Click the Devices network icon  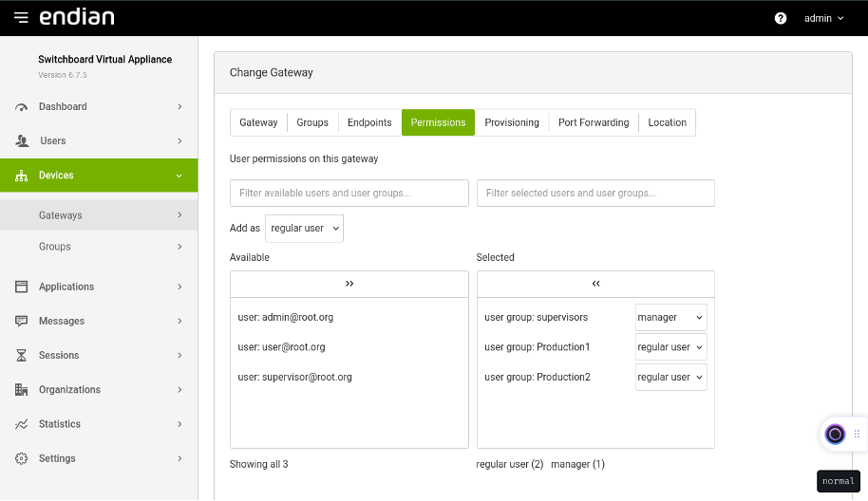22,176
